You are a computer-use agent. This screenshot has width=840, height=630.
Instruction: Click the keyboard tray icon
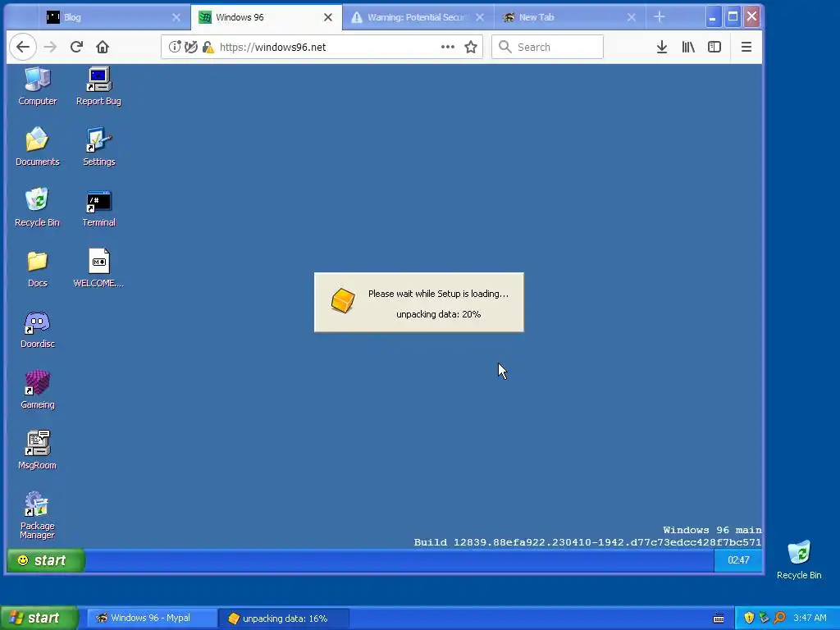pyautogui.click(x=719, y=619)
